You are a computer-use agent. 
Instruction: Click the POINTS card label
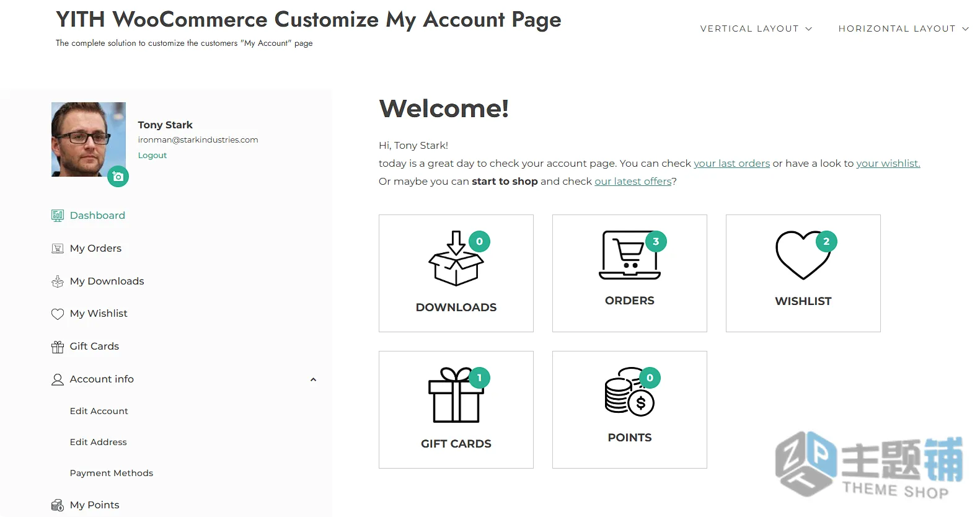(x=630, y=438)
